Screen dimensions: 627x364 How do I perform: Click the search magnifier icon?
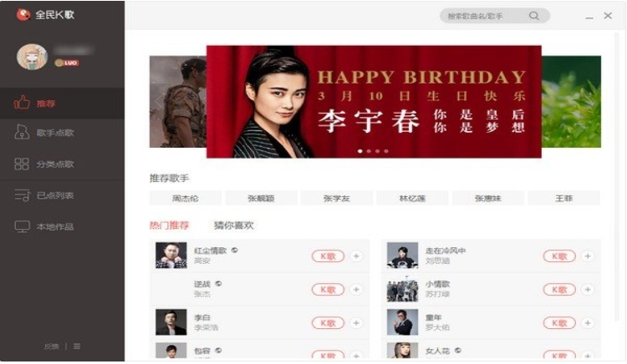click(534, 16)
